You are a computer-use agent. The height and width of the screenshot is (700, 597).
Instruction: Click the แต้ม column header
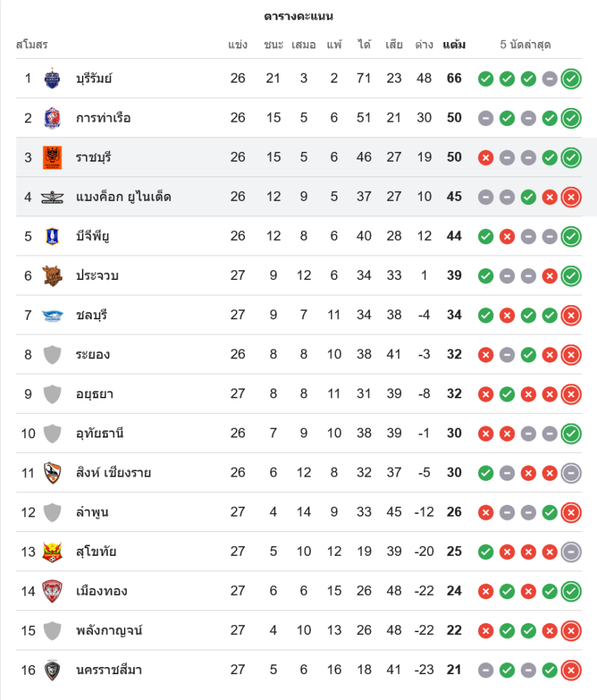[x=454, y=45]
